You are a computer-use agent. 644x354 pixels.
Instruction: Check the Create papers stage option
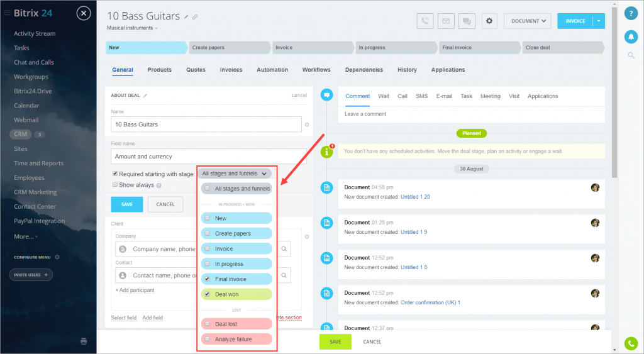(208, 233)
